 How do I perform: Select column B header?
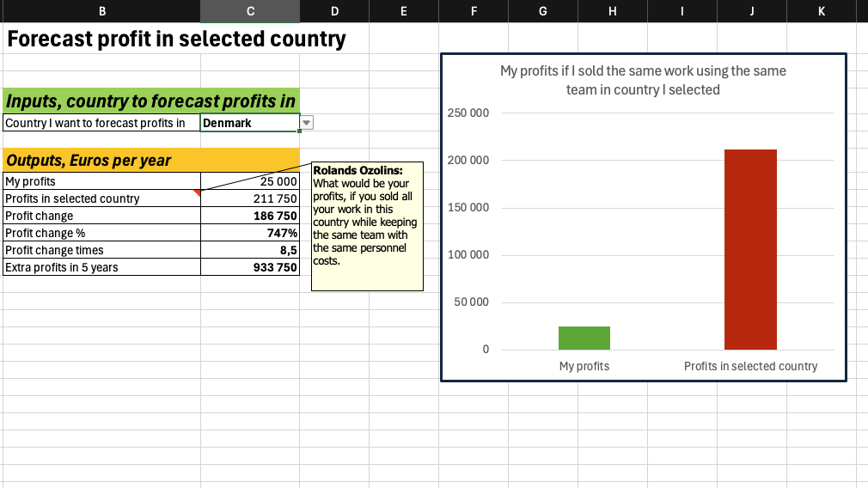click(x=103, y=11)
